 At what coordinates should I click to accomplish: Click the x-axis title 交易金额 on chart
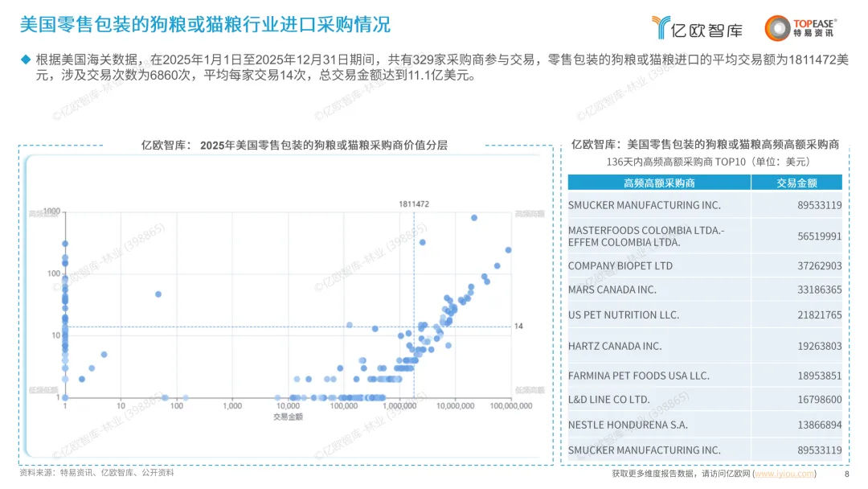coord(288,417)
